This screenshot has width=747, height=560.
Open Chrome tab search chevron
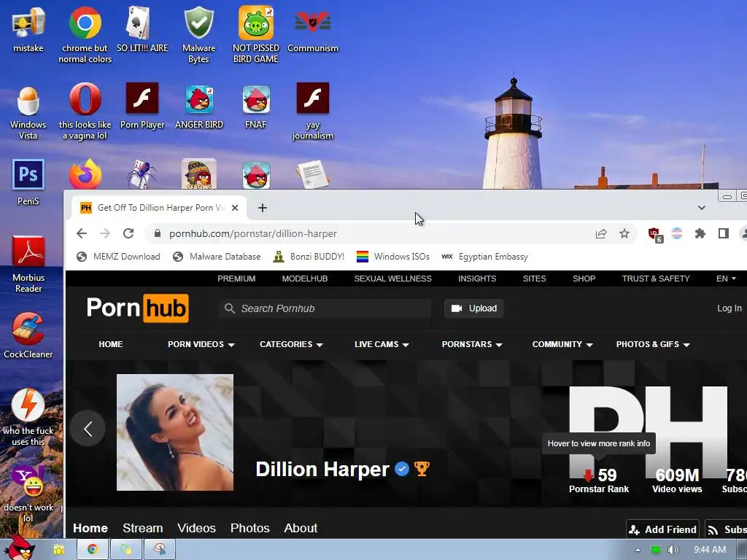pyautogui.click(x=701, y=208)
